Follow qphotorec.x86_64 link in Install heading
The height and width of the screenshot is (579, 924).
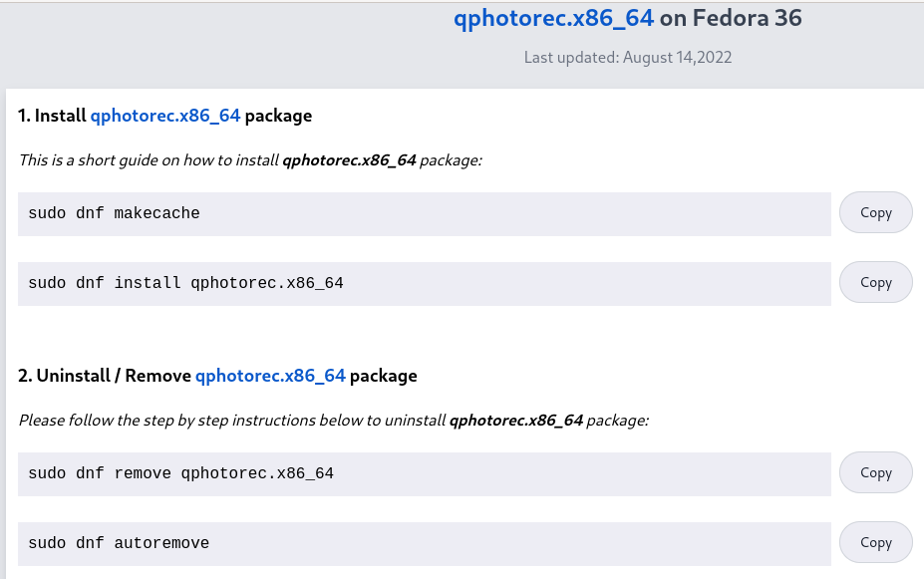point(165,116)
